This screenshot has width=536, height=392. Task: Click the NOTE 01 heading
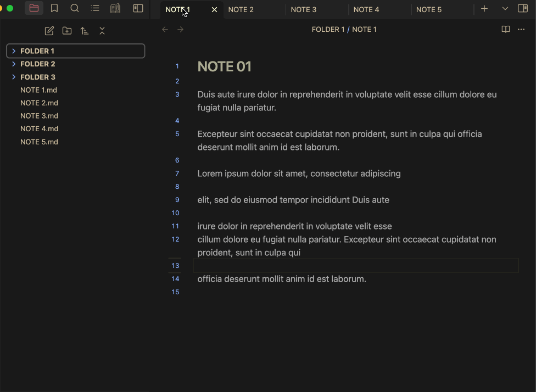pos(224,66)
